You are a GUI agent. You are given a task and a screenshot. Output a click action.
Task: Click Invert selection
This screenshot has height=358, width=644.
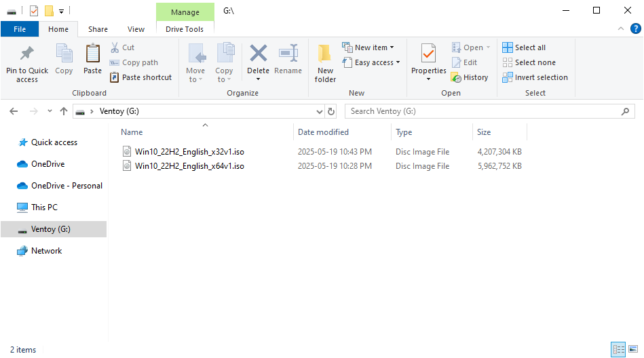click(535, 77)
